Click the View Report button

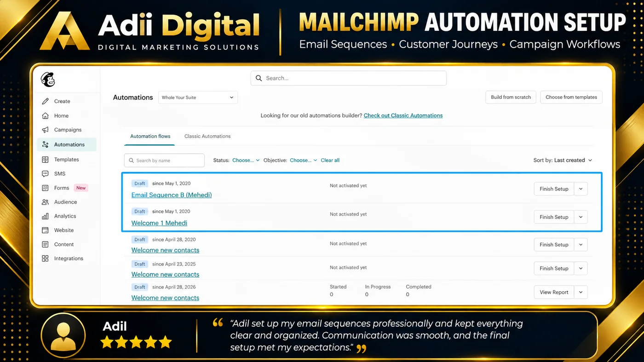554,292
